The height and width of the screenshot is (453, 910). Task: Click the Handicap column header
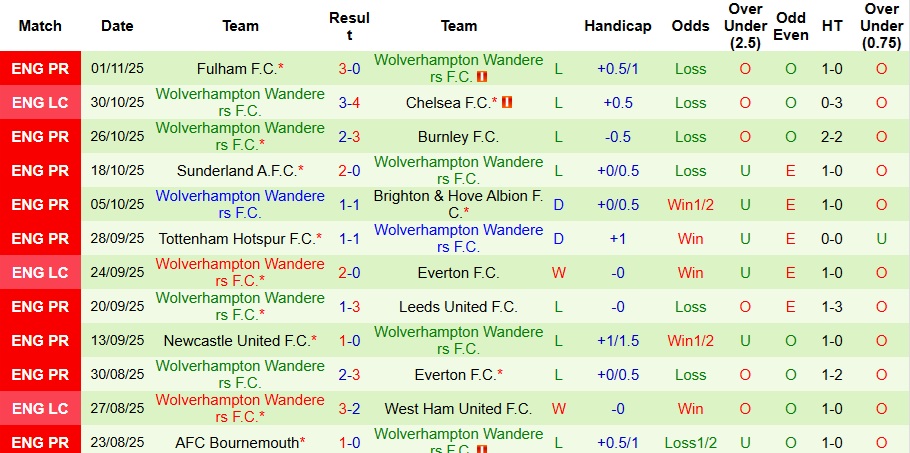[617, 26]
